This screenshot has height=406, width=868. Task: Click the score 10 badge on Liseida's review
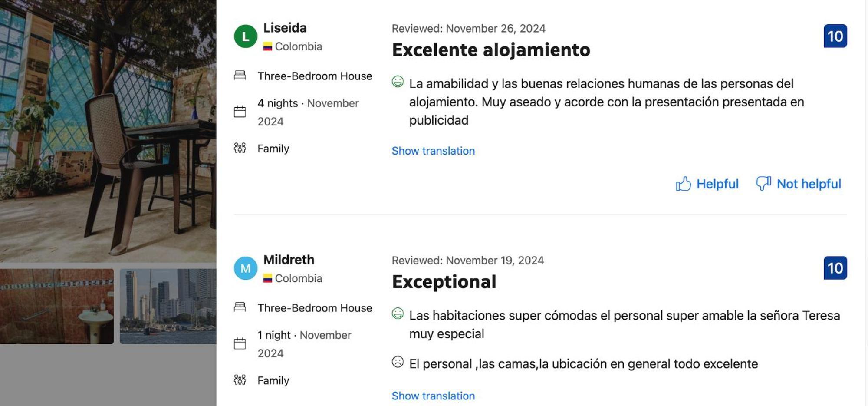point(835,36)
